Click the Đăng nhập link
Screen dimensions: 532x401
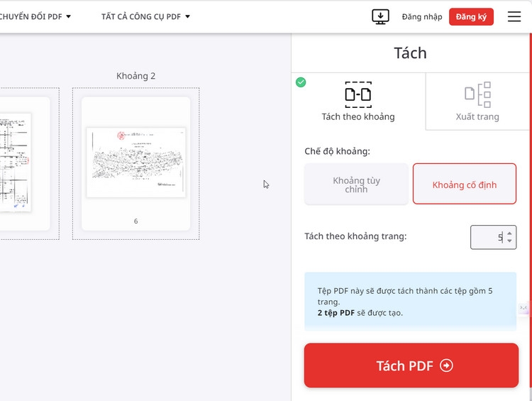click(422, 16)
